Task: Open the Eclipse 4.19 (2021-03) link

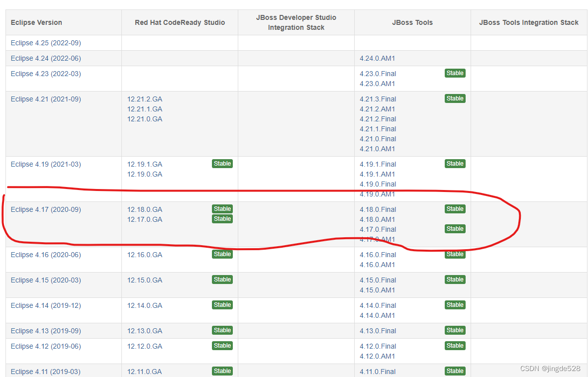Action: [x=46, y=165]
